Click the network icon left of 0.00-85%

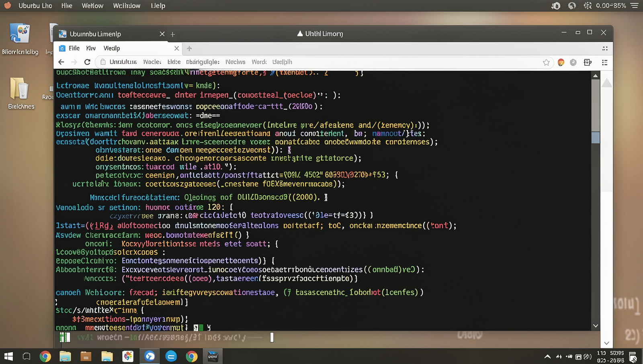[588, 6]
